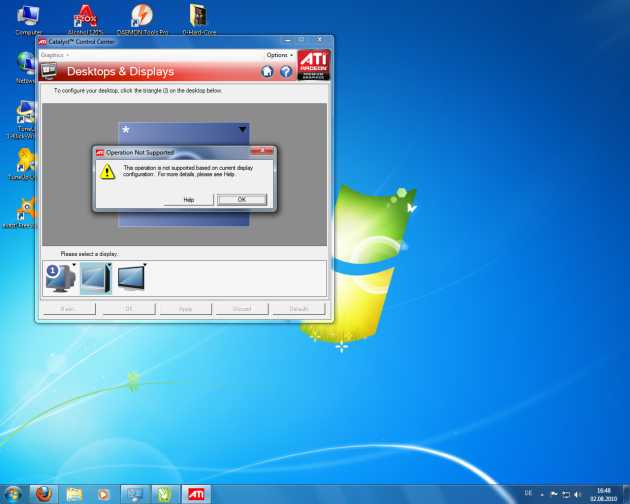Image resolution: width=630 pixels, height=504 pixels.
Task: Click the monitor app icon on the taskbar
Action: pos(135,494)
